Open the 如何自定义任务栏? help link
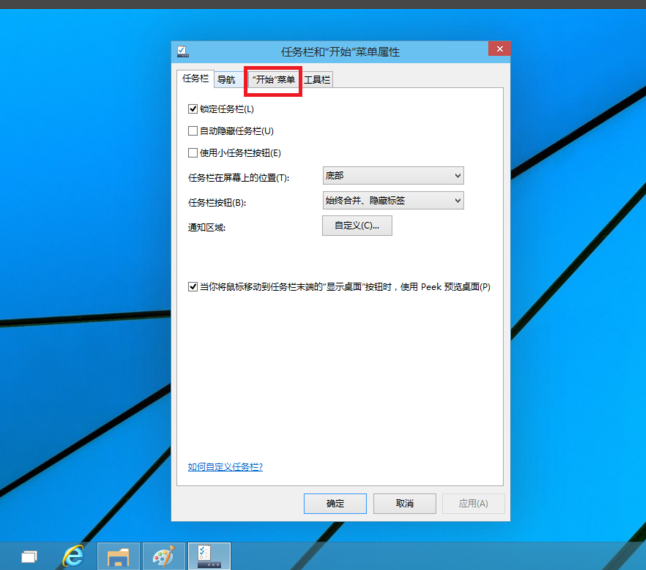The image size is (646, 570). click(225, 467)
